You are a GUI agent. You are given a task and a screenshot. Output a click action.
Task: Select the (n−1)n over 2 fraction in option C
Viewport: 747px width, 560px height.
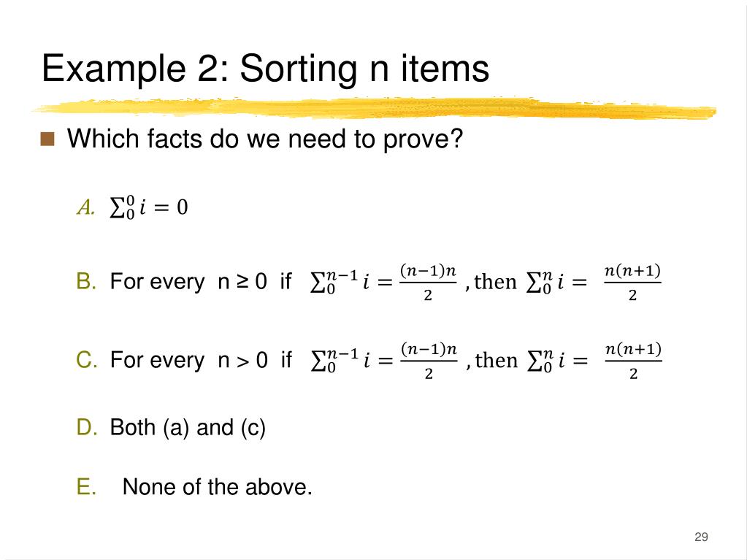(x=429, y=361)
